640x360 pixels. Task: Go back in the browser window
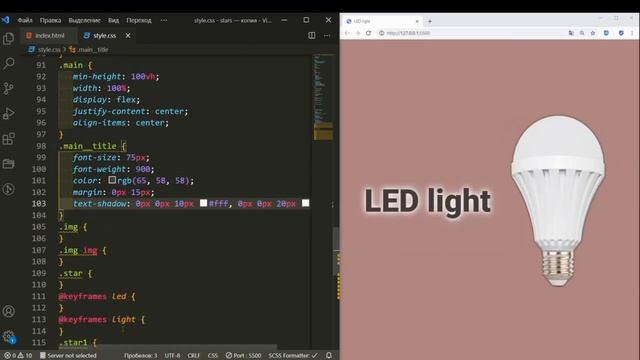point(347,33)
